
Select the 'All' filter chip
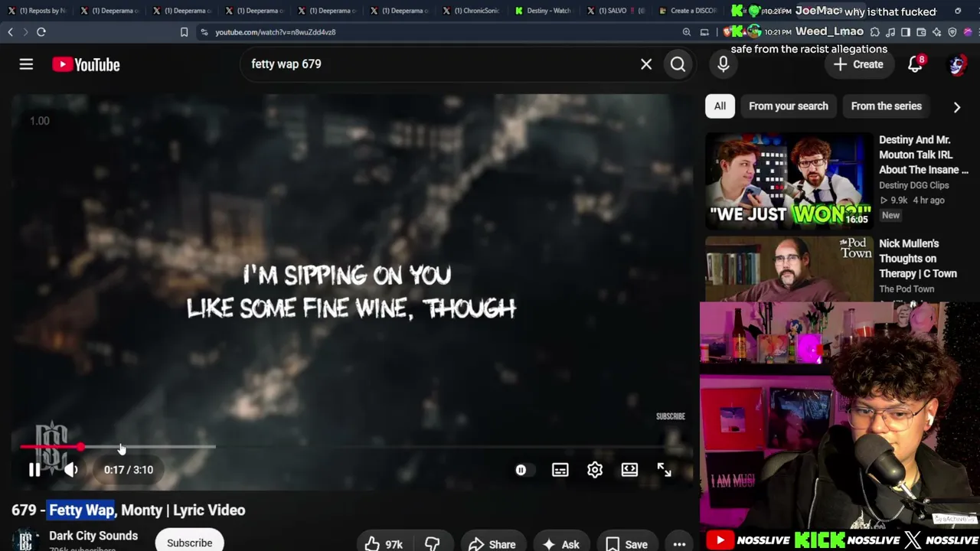(720, 106)
